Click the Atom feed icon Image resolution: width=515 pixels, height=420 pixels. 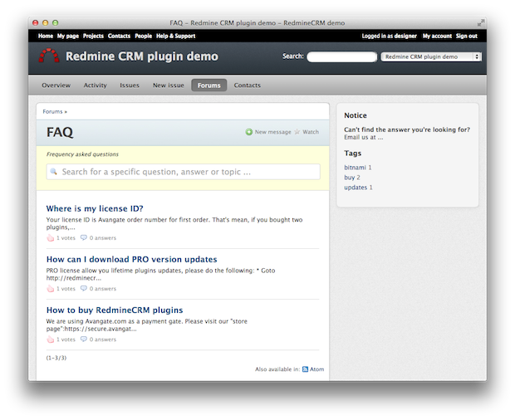click(x=305, y=369)
